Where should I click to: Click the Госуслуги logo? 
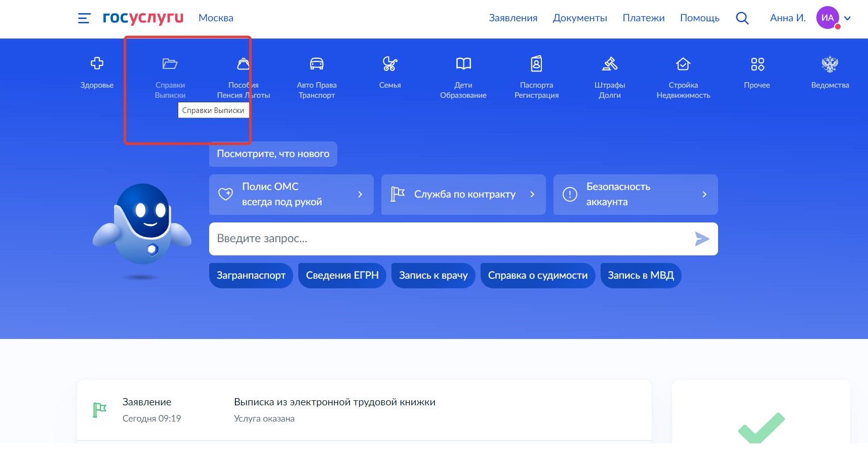[143, 18]
